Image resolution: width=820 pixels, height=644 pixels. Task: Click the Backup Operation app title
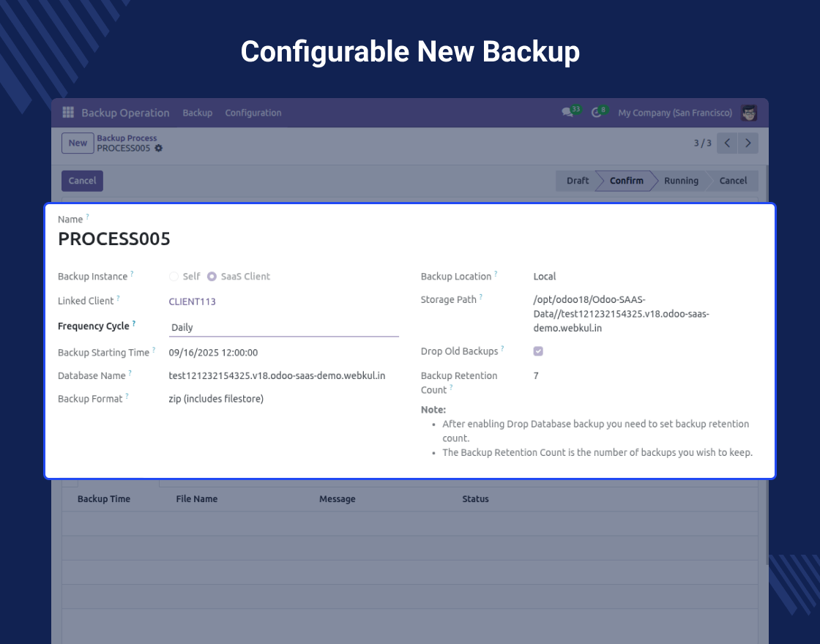coord(125,113)
